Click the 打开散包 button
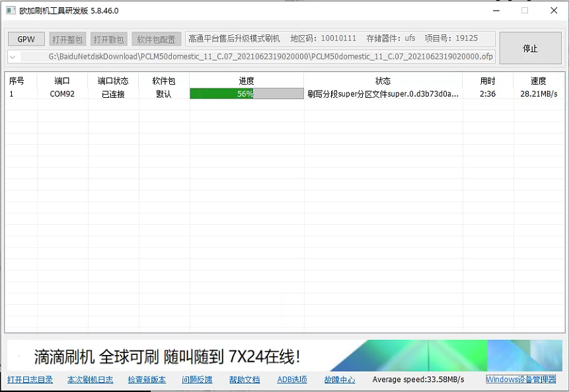This screenshot has width=569, height=392. 109,39
